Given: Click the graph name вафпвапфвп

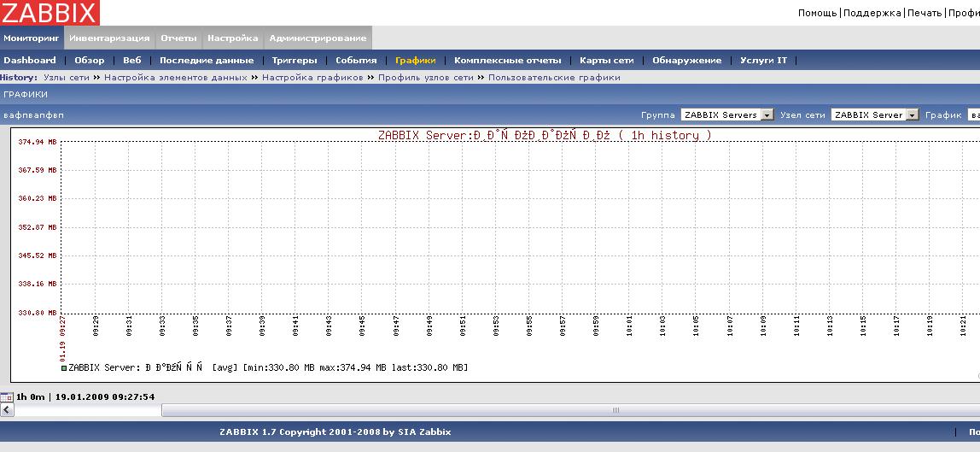Looking at the screenshot, I should tap(34, 115).
